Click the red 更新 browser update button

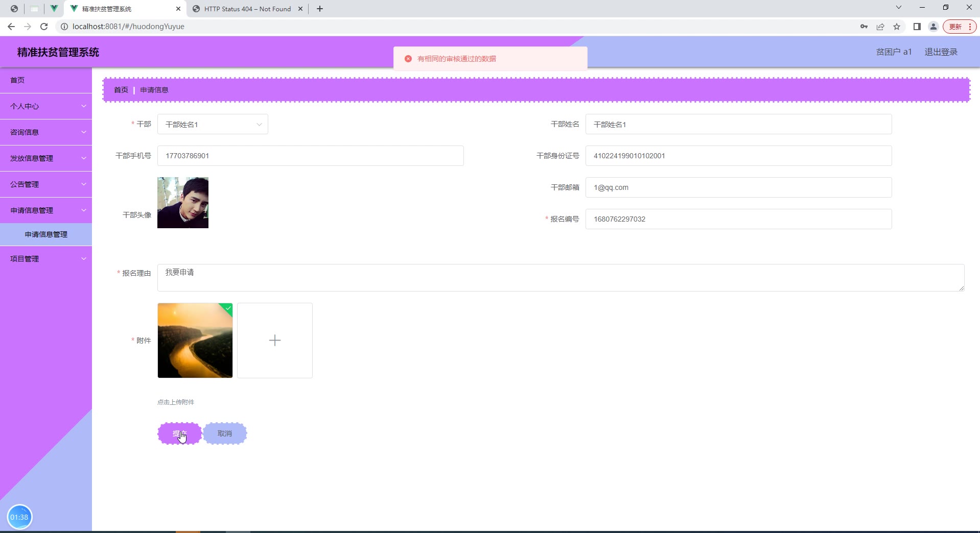(960, 27)
